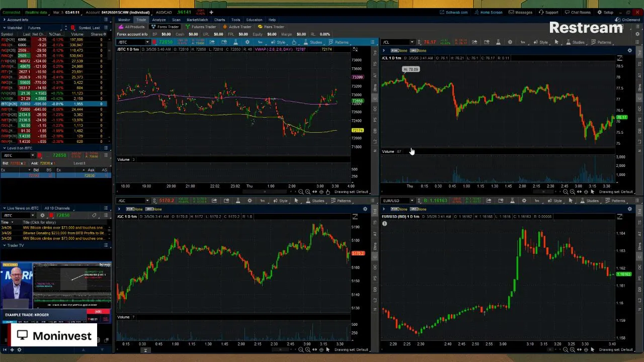Open the /BTC chart symbol dropdown
This screenshot has width=644, height=362.
pos(147,42)
